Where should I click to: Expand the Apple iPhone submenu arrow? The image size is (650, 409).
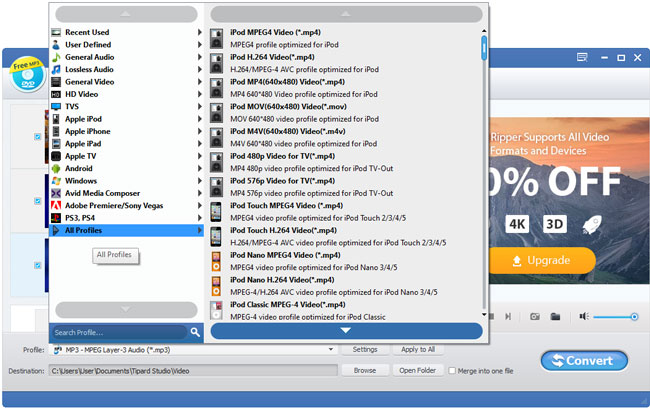pos(200,131)
